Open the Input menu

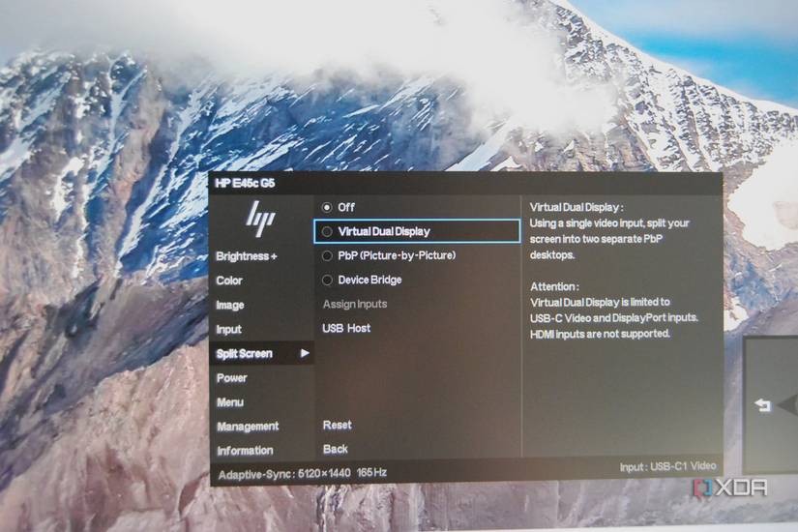coord(228,330)
